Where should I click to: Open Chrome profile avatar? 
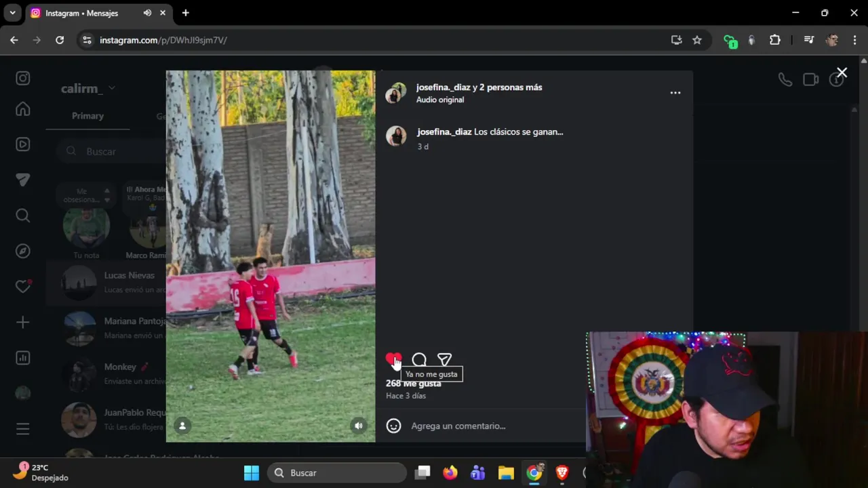tap(832, 40)
